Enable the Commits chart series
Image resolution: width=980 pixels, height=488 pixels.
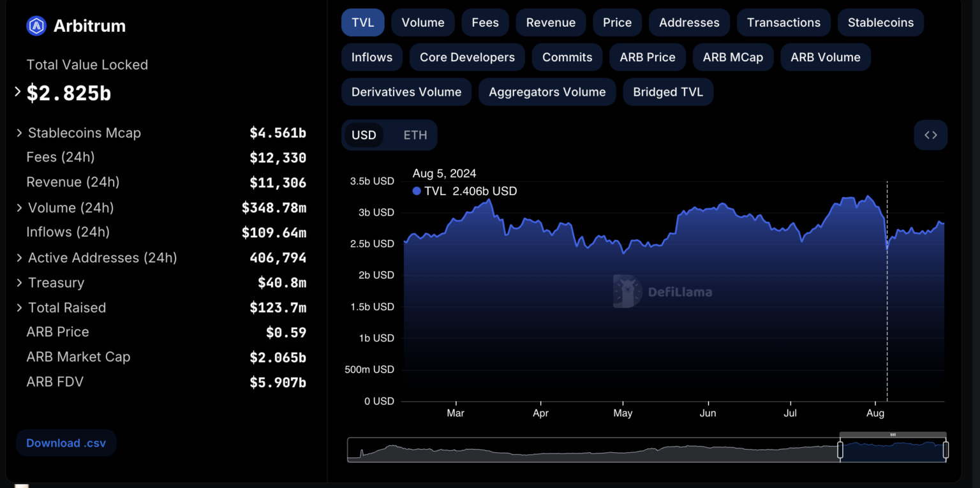(567, 57)
